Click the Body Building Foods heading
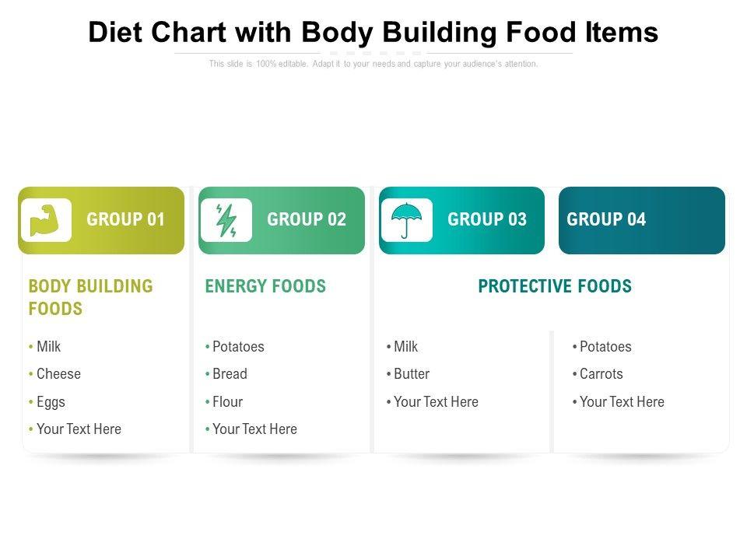Viewport: 747px width, 560px height. 90,297
